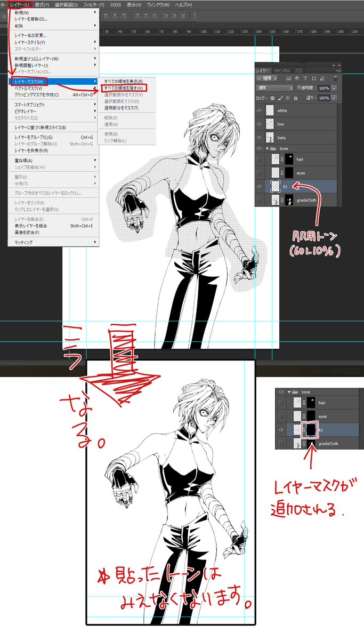Open blend mode dropdown (通常)
This screenshot has height=640, width=364.
tap(274, 88)
